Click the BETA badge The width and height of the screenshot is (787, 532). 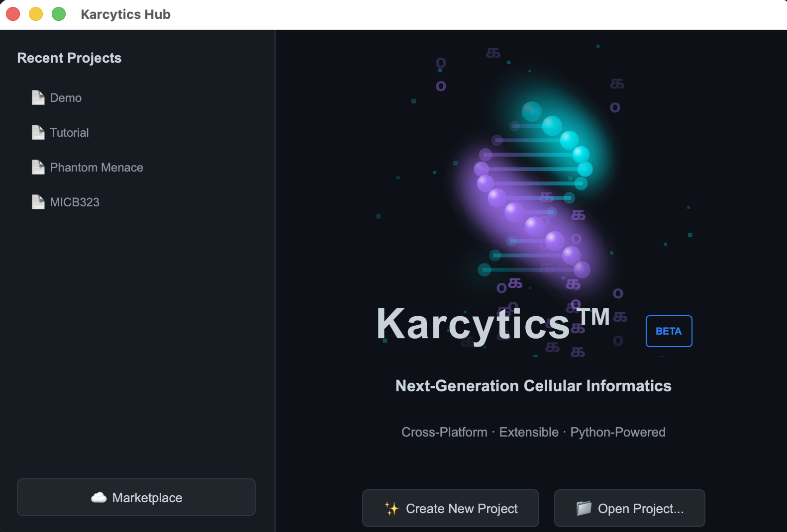[x=669, y=331]
